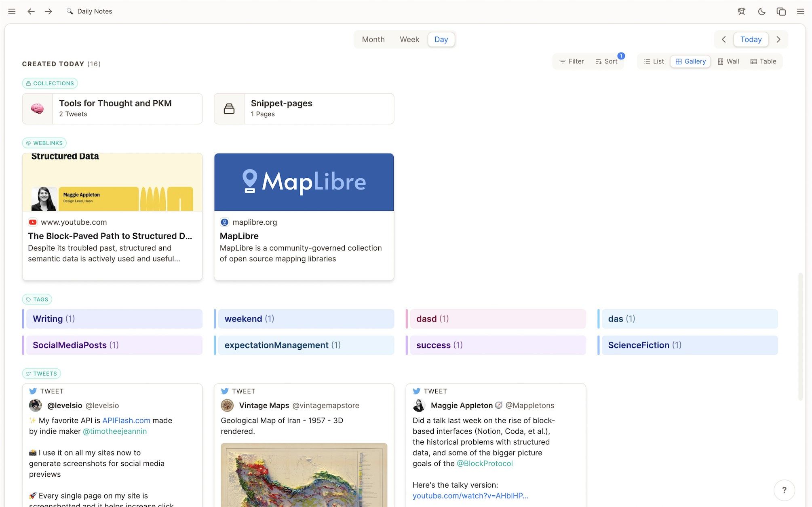Screen dimensions: 812x507
Task: Go to previous day chevron
Action: (724, 40)
